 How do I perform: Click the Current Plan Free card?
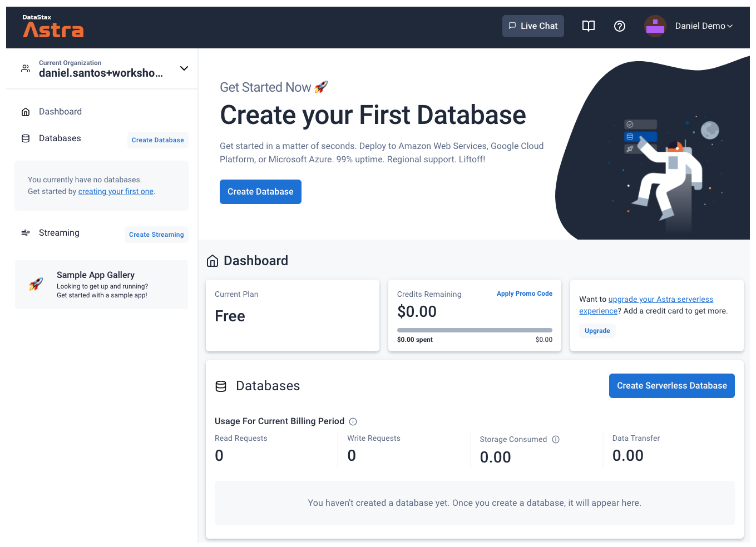click(293, 315)
